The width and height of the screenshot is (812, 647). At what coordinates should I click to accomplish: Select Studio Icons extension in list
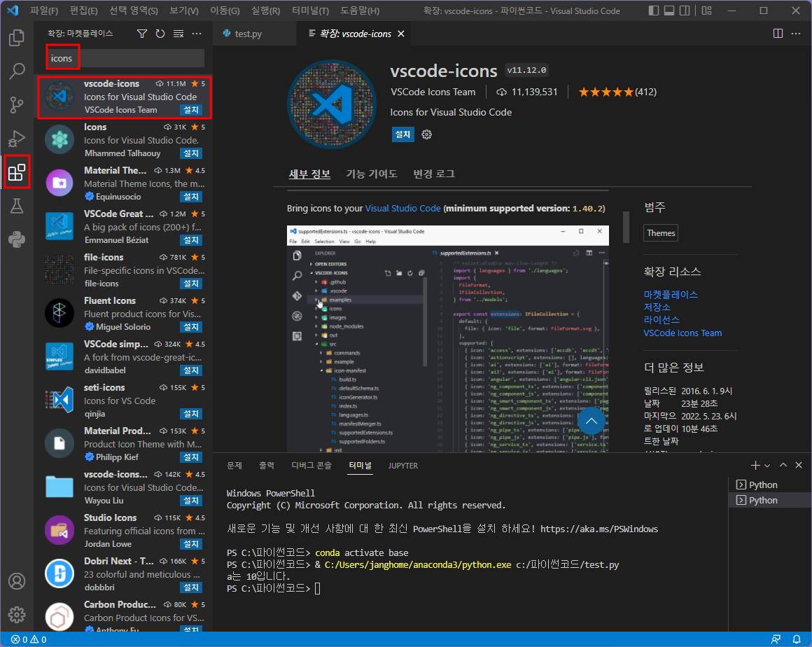pyautogui.click(x=124, y=531)
